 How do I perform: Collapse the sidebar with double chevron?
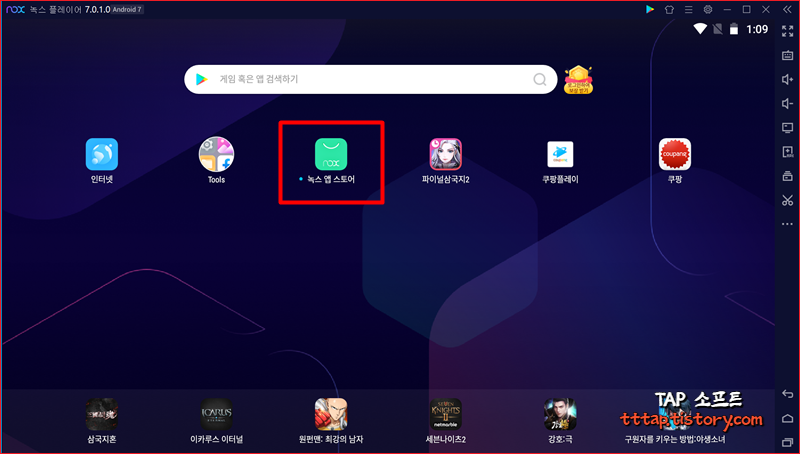click(x=788, y=9)
